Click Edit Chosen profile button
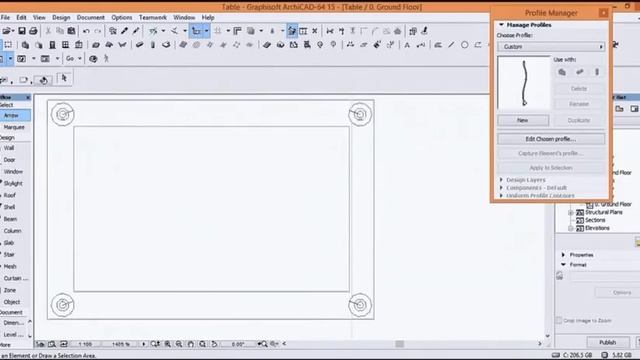 click(551, 139)
